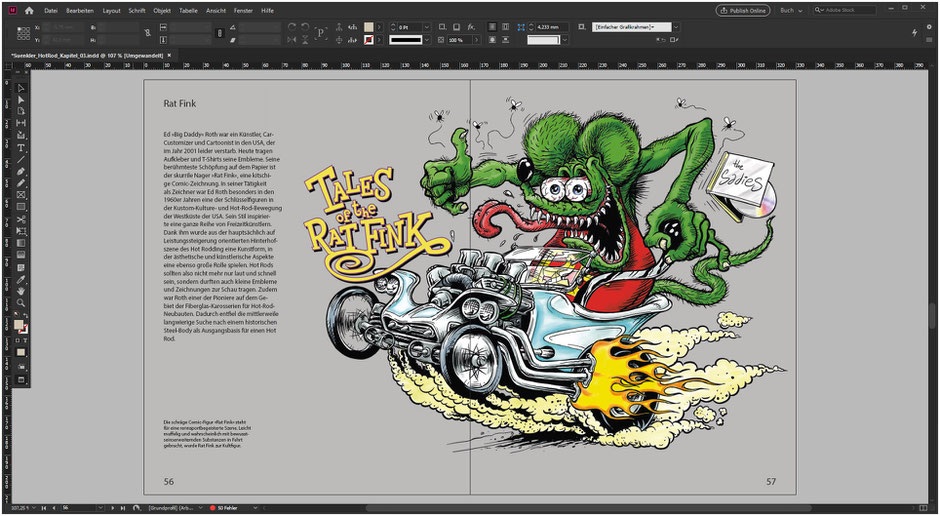Image resolution: width=940 pixels, height=516 pixels.
Task: Select the Eyedropper tool
Action: (x=21, y=280)
